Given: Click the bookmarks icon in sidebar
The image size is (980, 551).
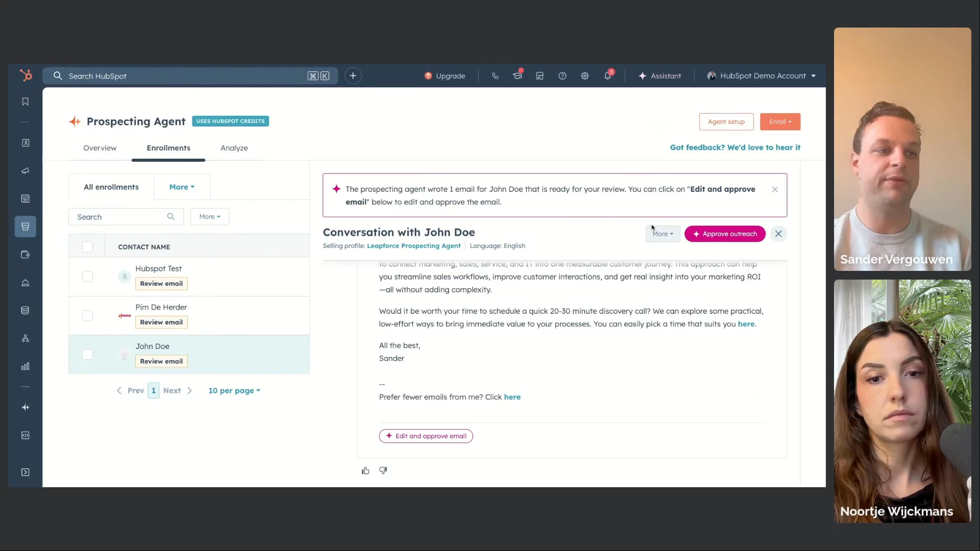Looking at the screenshot, I should point(25,102).
